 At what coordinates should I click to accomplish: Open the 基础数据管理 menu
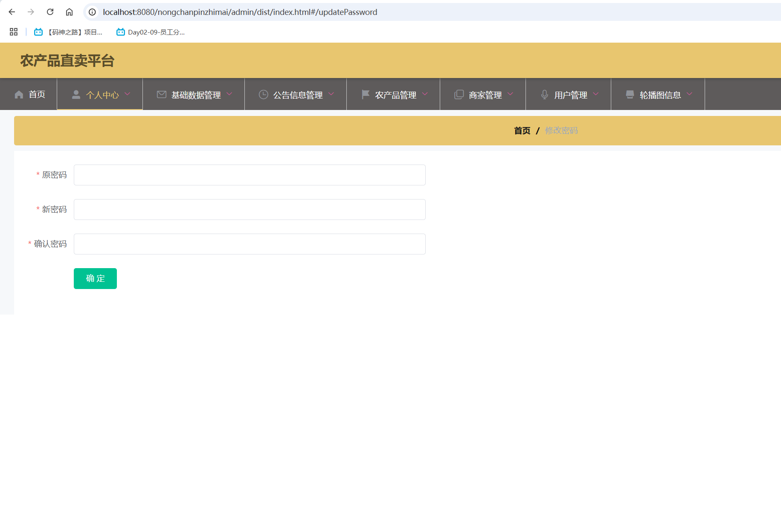pyautogui.click(x=194, y=94)
